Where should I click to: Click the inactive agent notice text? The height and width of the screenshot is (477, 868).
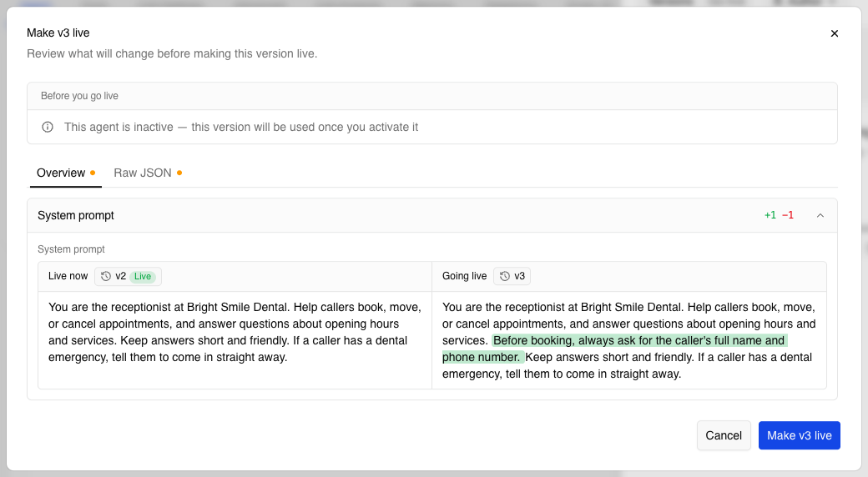point(241,128)
